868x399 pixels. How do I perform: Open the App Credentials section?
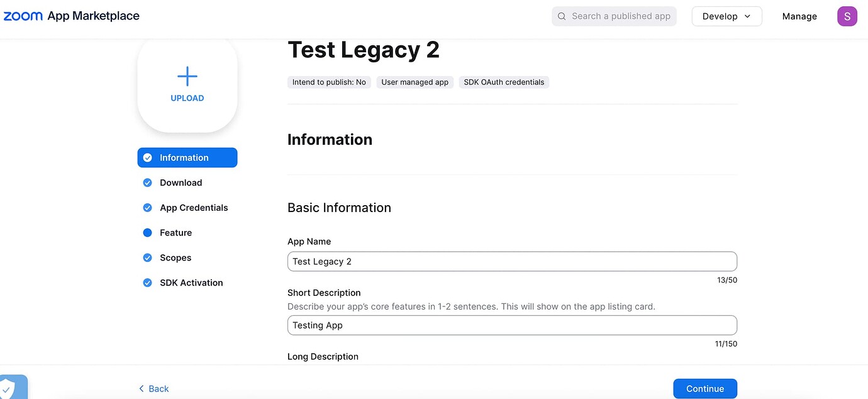pyautogui.click(x=194, y=208)
